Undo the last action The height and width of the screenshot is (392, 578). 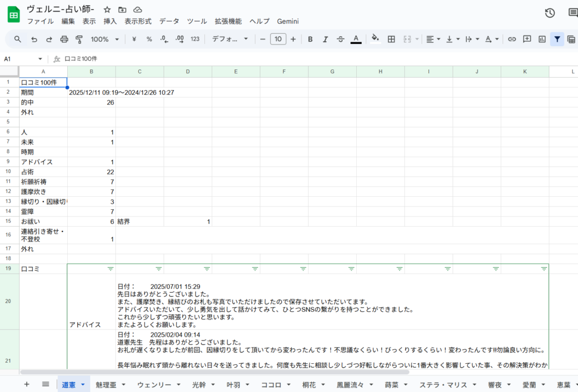pos(34,39)
